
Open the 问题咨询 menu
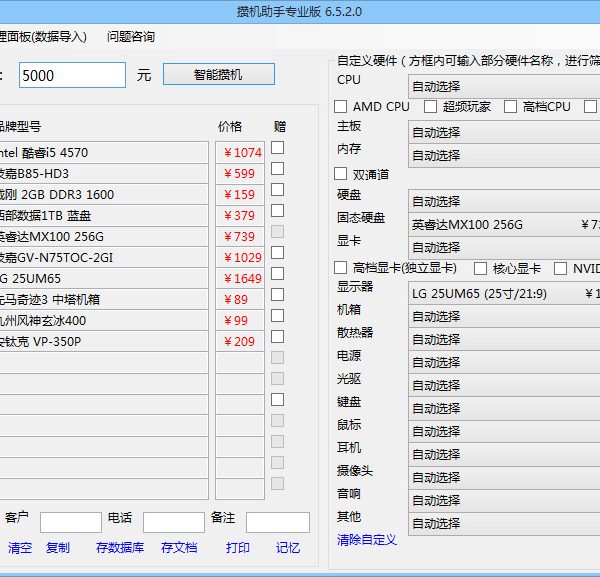tap(131, 37)
